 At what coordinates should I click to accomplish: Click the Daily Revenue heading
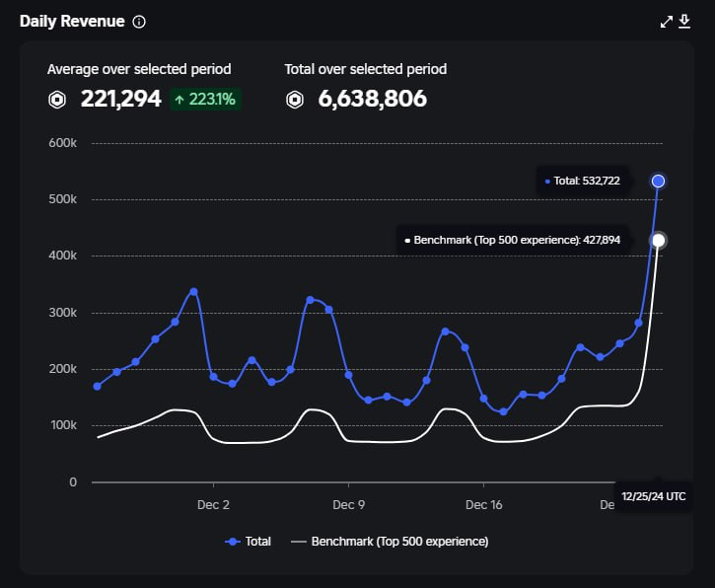[72, 22]
